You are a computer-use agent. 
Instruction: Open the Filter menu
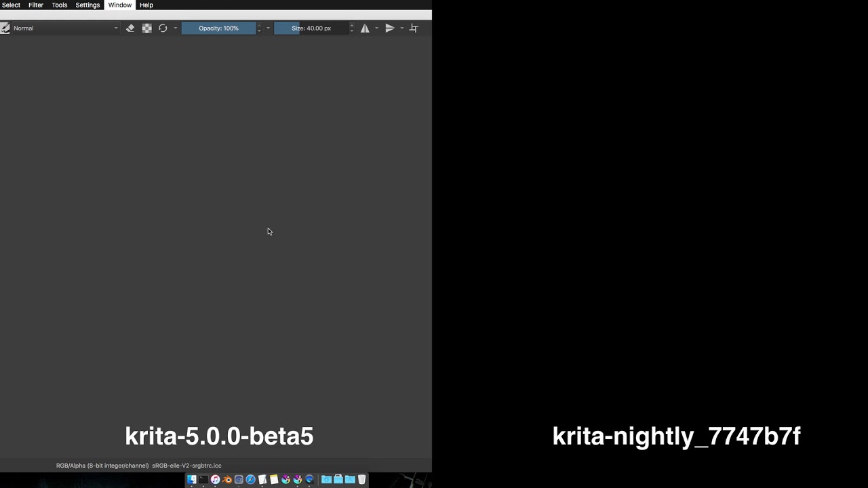coord(36,5)
